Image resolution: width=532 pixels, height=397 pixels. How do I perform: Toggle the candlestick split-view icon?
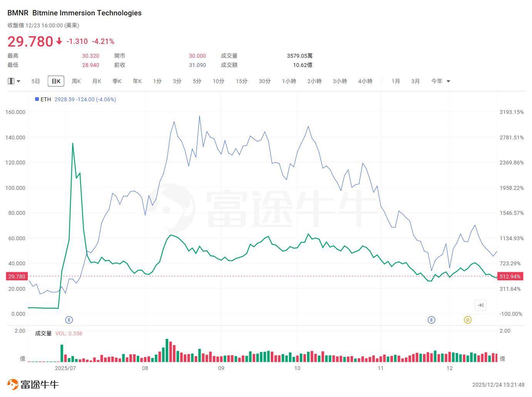click(x=12, y=81)
